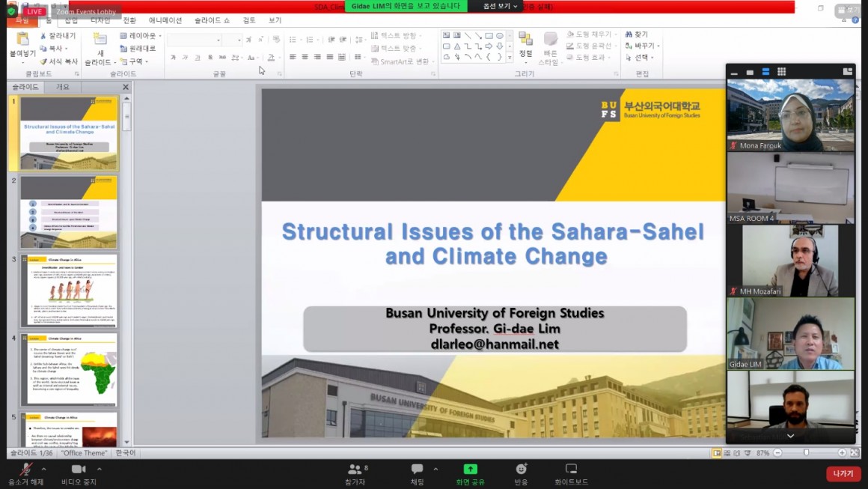Open the Transitions (전환) ribbon tab

point(129,20)
